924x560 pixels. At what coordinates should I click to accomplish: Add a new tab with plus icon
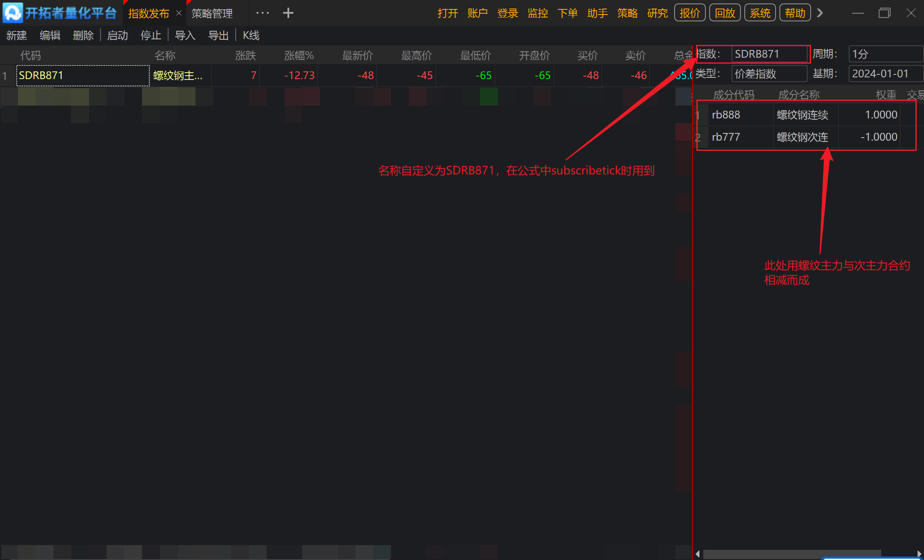point(288,13)
